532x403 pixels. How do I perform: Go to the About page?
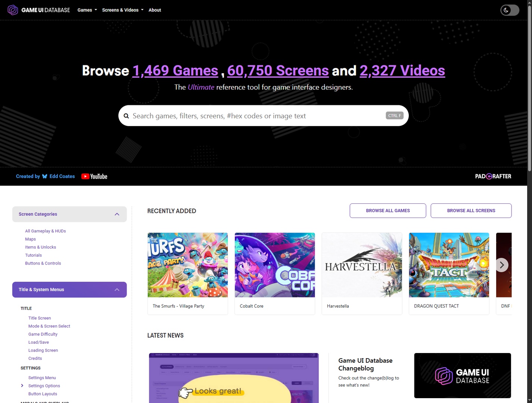click(155, 10)
